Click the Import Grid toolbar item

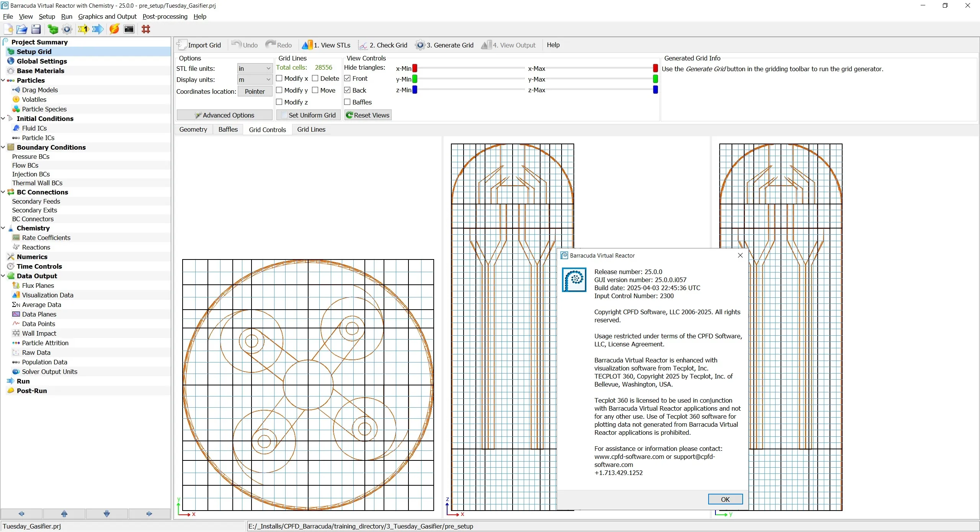tap(199, 45)
